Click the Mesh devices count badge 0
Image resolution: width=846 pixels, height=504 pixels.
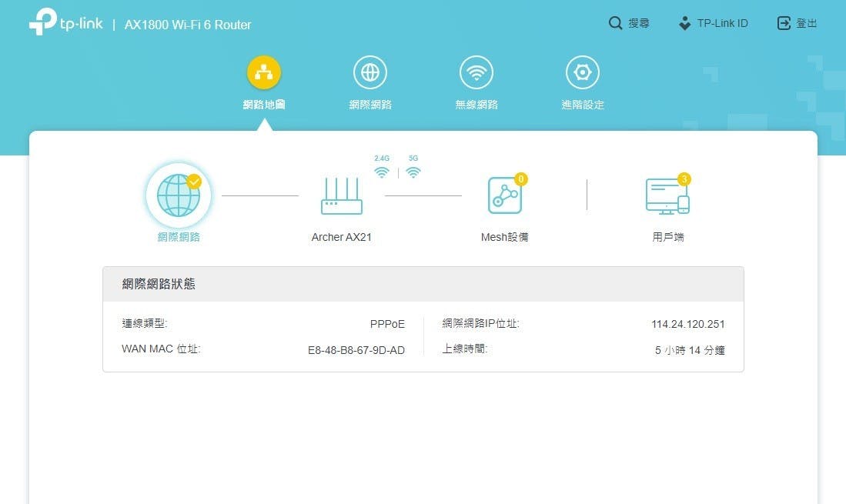point(520,179)
